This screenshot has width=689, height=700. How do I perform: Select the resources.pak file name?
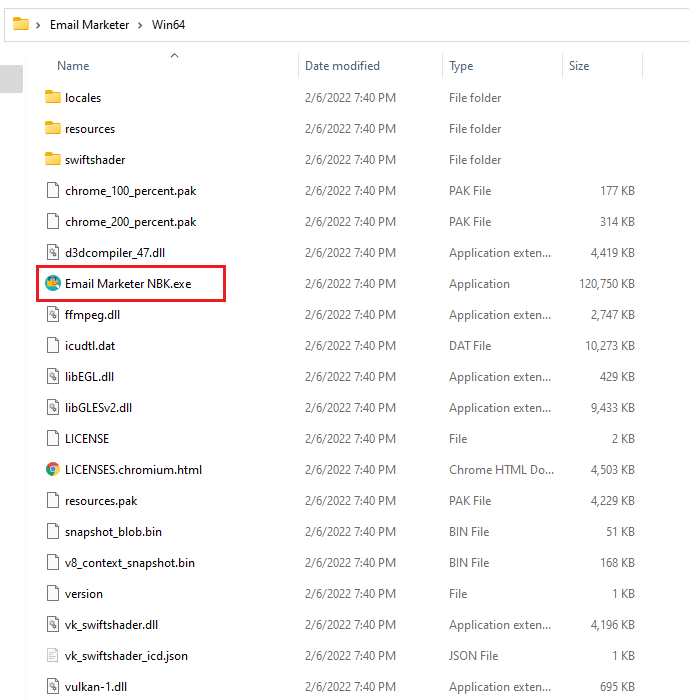(101, 501)
